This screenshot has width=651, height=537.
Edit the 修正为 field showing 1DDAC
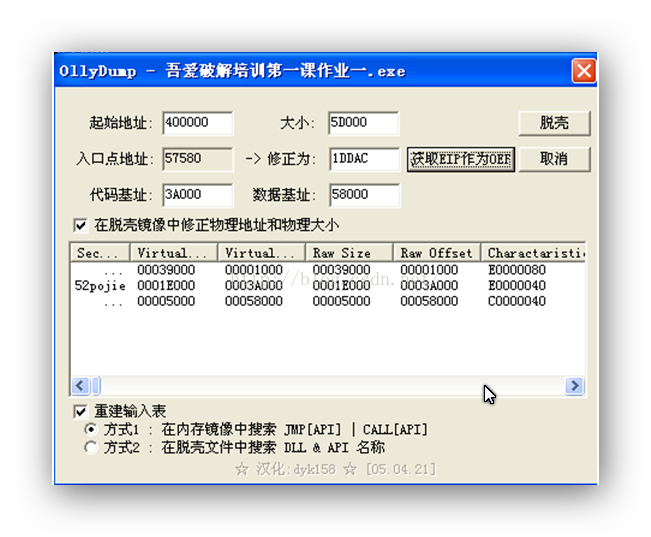[365, 159]
